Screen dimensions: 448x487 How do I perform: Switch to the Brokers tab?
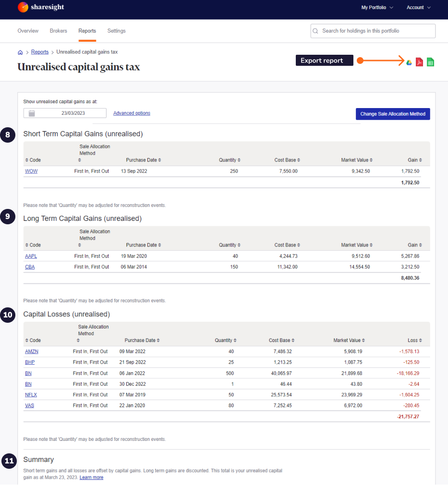(59, 31)
